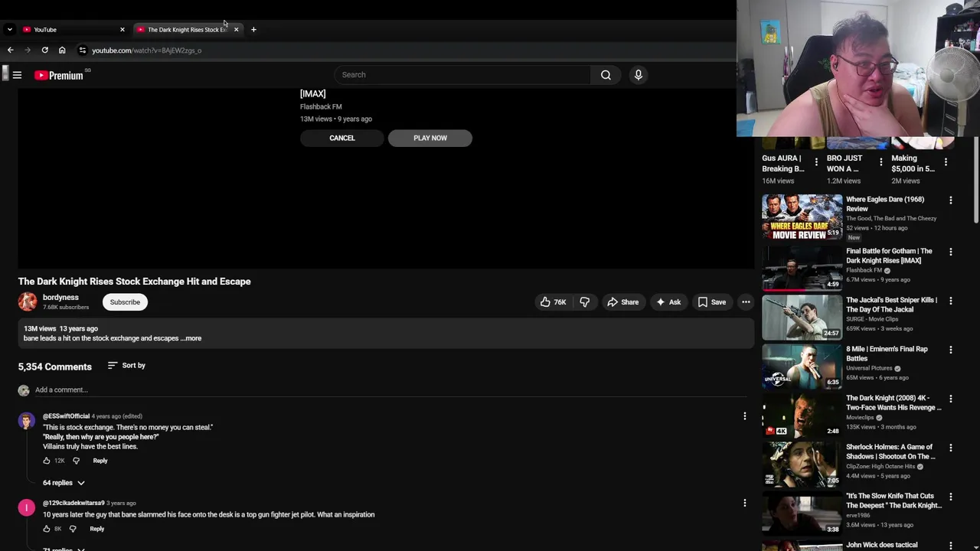
Task: Open a new browser tab
Action: click(253, 29)
